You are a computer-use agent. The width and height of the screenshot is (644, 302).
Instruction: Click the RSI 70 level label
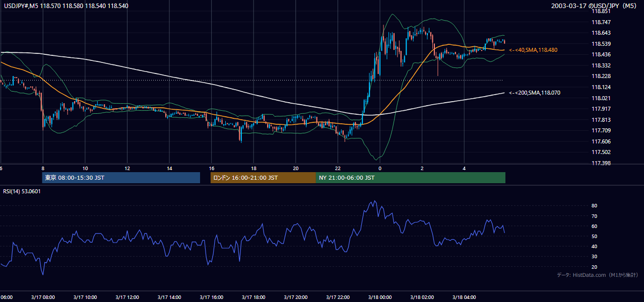click(594, 216)
